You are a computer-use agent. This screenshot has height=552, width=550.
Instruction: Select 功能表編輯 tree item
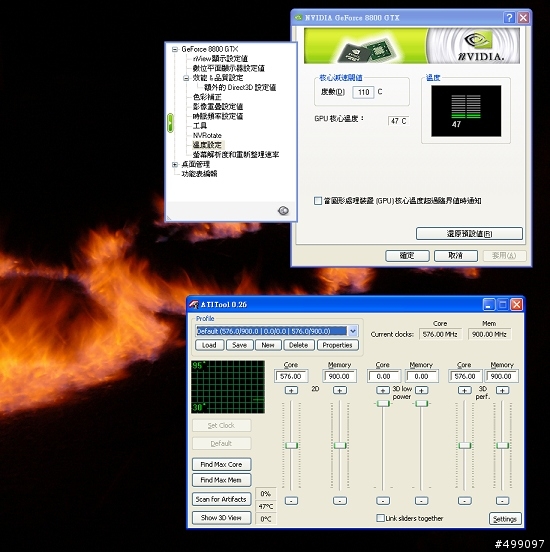199,174
